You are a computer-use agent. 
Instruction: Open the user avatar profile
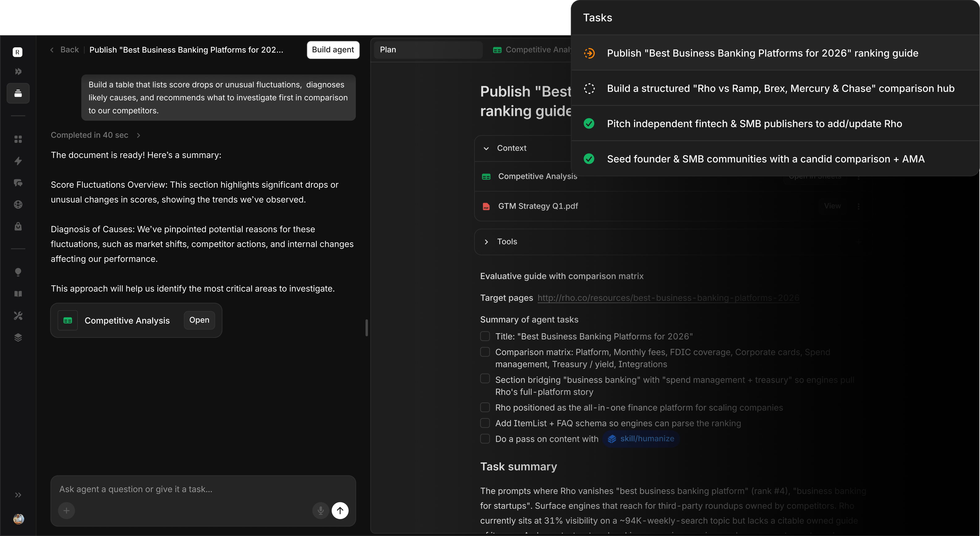pyautogui.click(x=19, y=519)
